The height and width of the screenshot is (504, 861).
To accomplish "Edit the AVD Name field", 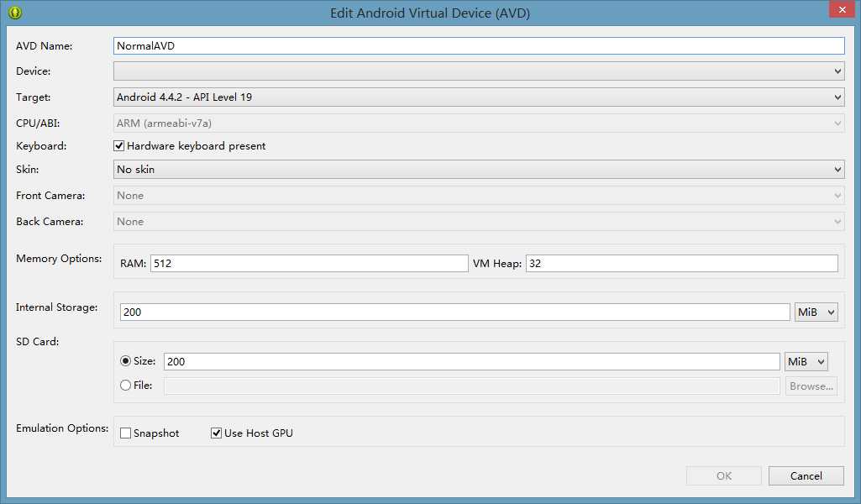I will pos(478,45).
